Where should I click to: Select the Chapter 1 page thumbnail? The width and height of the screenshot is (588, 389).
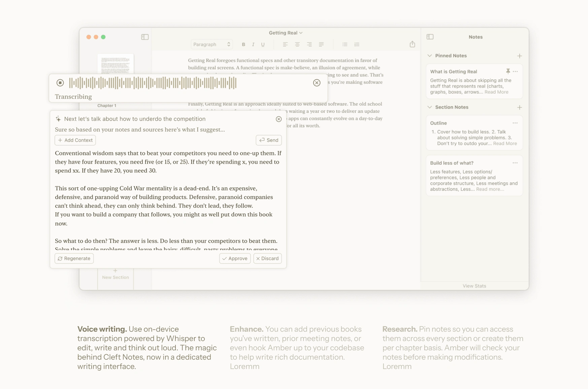pos(116,64)
